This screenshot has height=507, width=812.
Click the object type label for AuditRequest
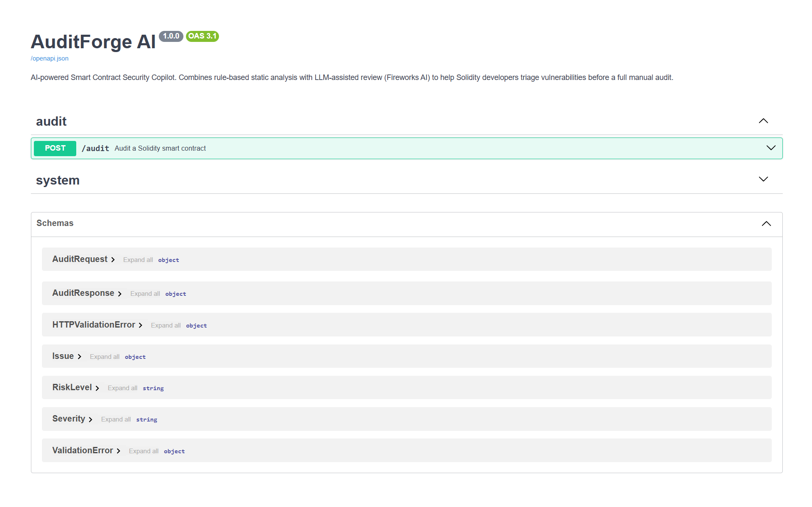(169, 260)
